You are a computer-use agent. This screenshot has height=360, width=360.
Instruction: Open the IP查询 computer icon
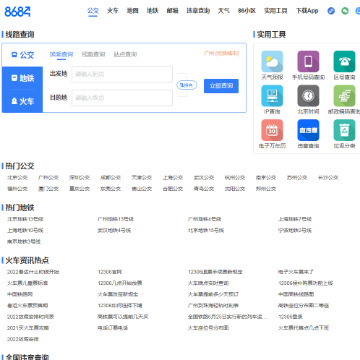point(272,96)
